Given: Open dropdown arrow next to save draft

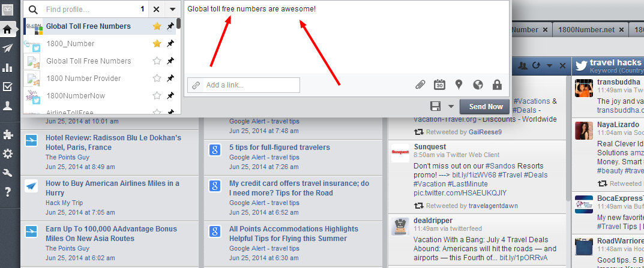Looking at the screenshot, I should point(451,107).
